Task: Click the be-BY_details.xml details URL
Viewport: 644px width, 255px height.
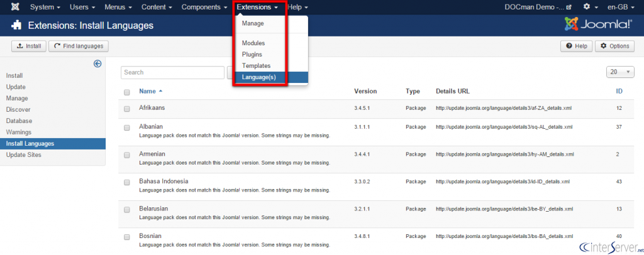Action: 504,209
